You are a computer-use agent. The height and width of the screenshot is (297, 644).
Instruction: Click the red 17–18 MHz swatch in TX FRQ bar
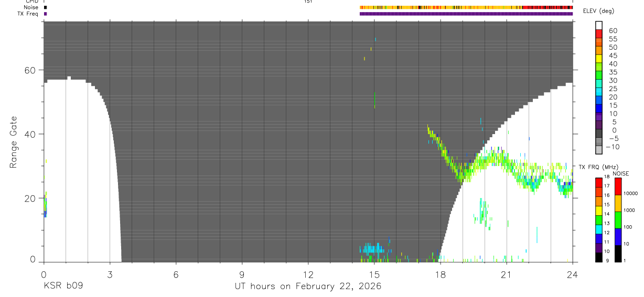tap(599, 182)
